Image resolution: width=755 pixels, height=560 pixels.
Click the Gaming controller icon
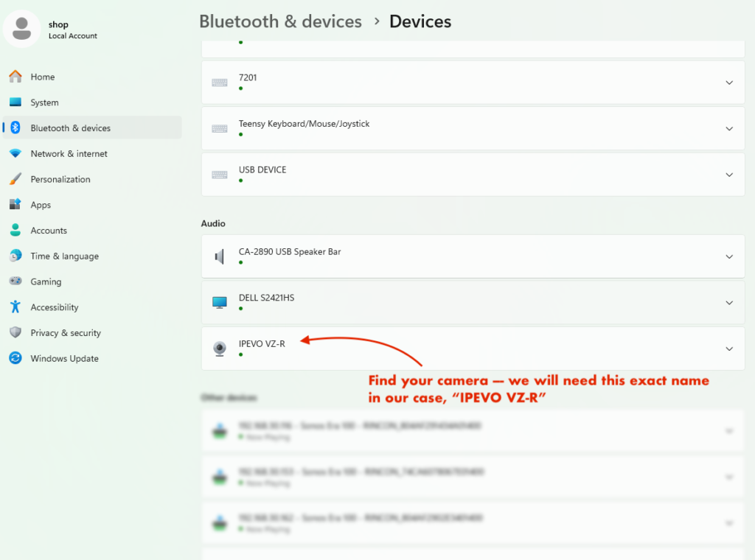point(15,281)
